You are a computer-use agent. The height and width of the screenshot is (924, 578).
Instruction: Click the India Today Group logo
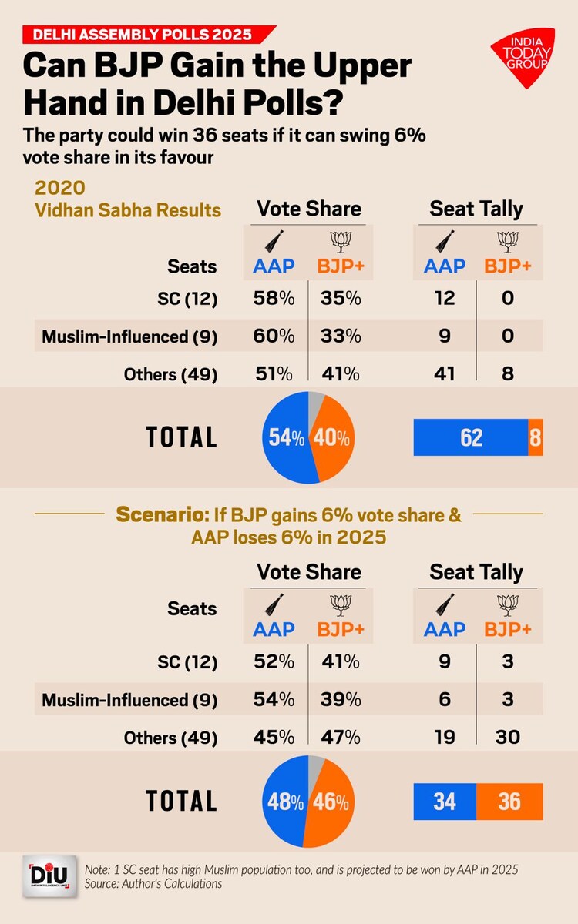click(x=523, y=58)
